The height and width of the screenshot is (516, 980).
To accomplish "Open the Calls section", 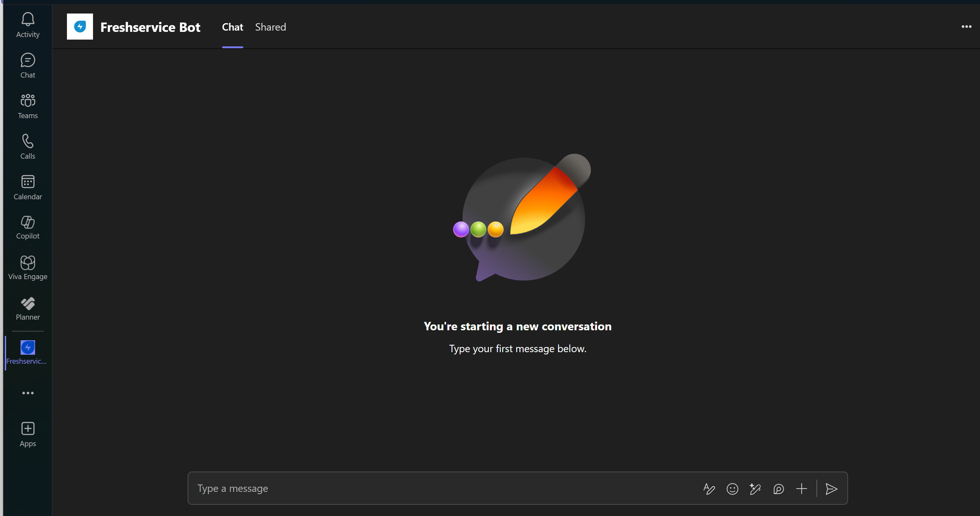I will 28,146.
